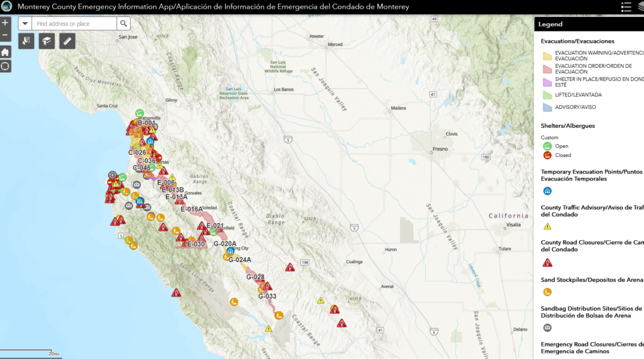644x359 pixels.
Task: Click the G-033 evacuation zone label
Action: click(267, 296)
